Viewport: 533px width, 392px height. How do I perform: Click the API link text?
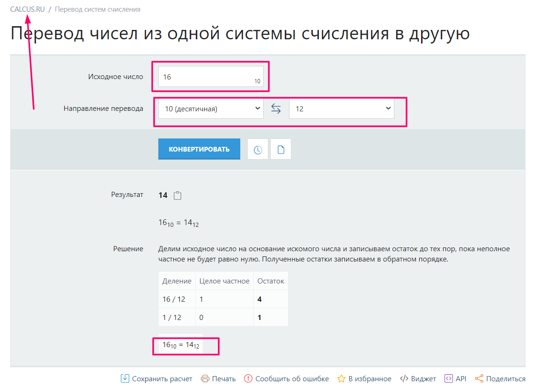point(461,379)
